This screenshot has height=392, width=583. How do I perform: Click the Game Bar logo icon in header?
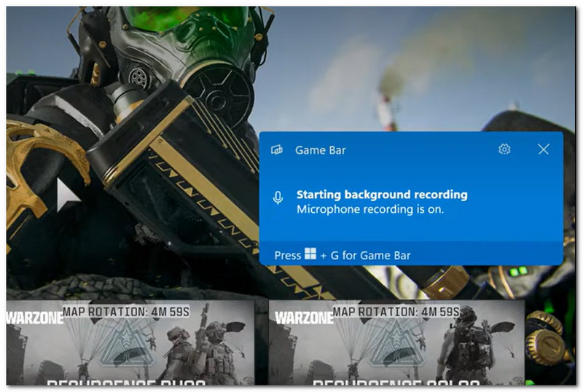tap(277, 150)
